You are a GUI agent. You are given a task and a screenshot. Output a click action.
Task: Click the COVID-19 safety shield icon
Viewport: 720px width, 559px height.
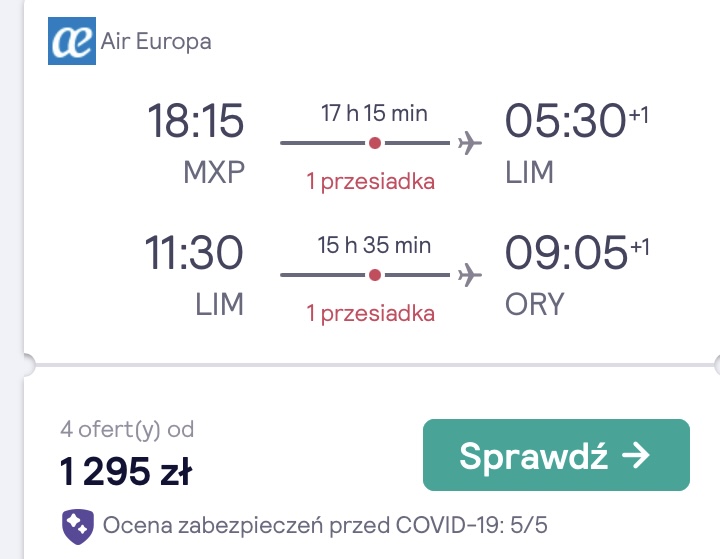coord(78,526)
